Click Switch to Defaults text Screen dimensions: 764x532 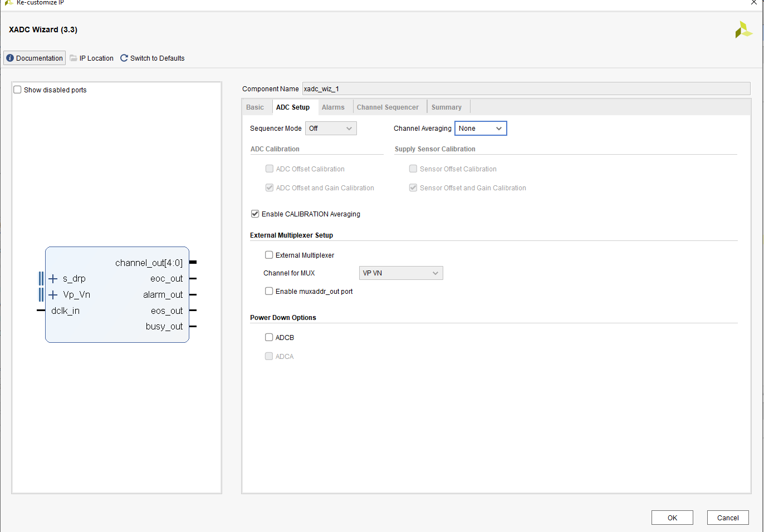(158, 58)
